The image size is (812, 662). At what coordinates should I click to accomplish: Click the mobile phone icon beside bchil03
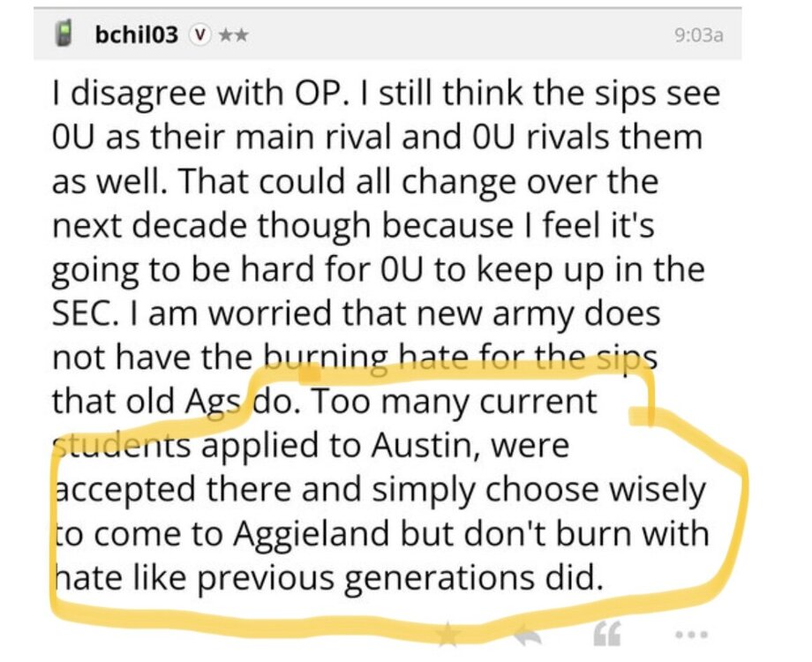click(64, 34)
